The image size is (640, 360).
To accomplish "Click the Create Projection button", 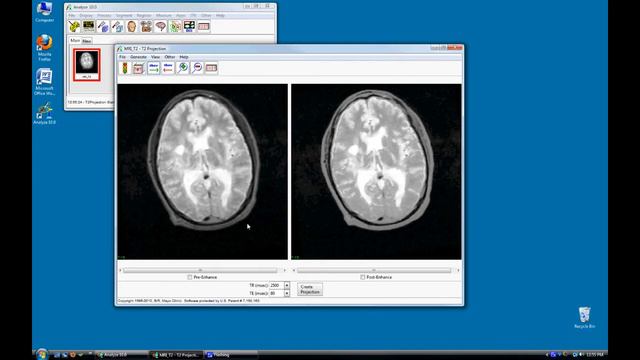I will click(310, 289).
